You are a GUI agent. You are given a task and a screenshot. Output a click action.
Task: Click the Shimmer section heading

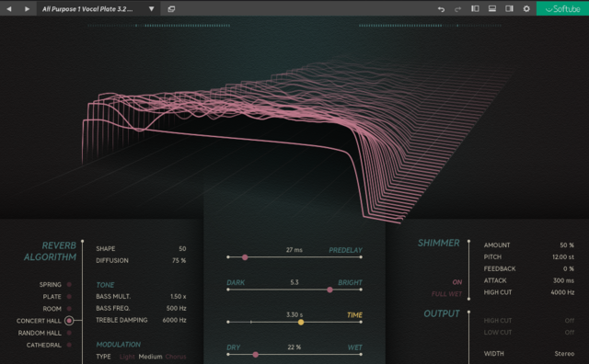pyautogui.click(x=439, y=243)
